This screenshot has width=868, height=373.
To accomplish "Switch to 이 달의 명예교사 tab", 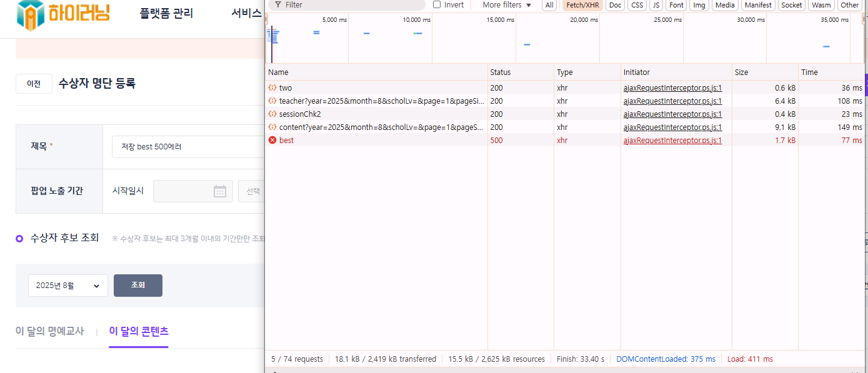I will [49, 331].
